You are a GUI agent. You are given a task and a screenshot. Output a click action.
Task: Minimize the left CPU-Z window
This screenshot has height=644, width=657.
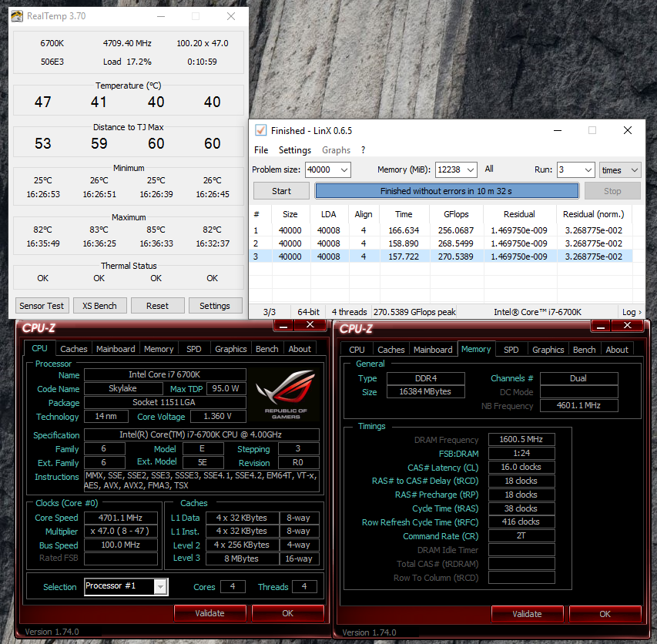283,326
